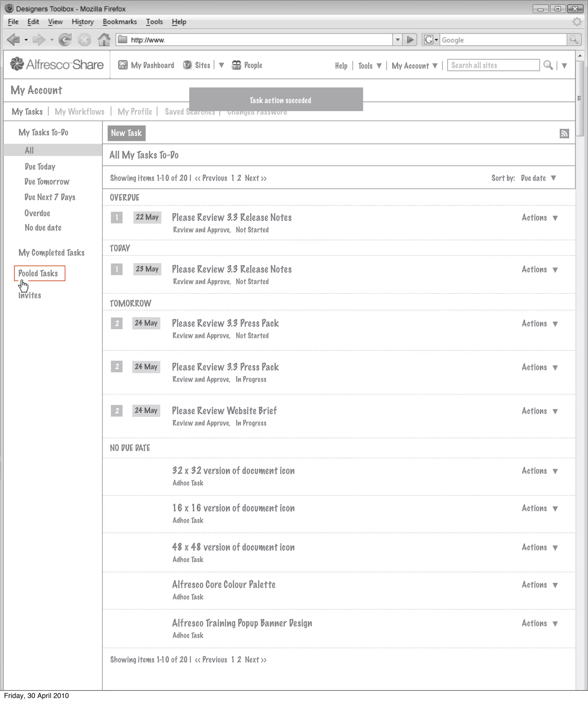588x702 pixels.
Task: Click the Sites globe icon
Action: (x=187, y=65)
